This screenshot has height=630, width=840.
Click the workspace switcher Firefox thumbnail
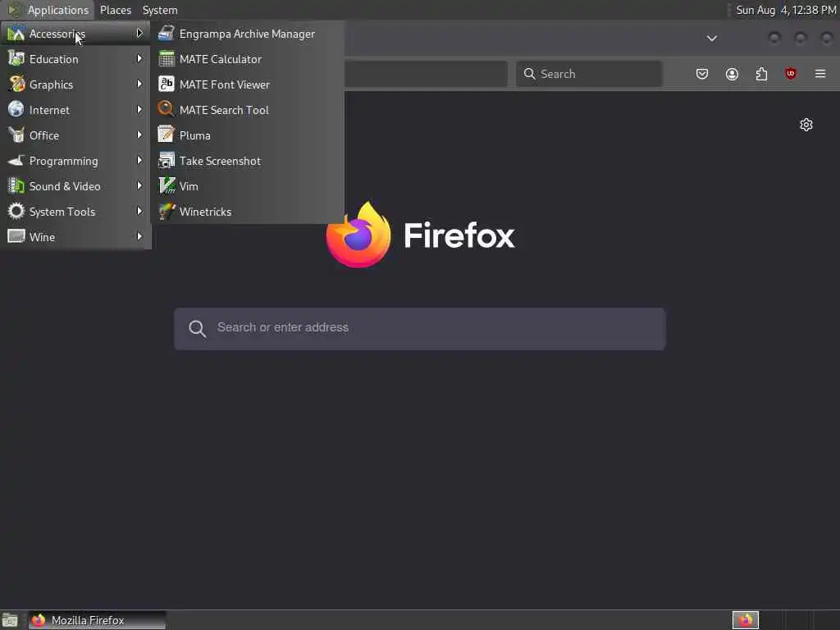pyautogui.click(x=746, y=620)
